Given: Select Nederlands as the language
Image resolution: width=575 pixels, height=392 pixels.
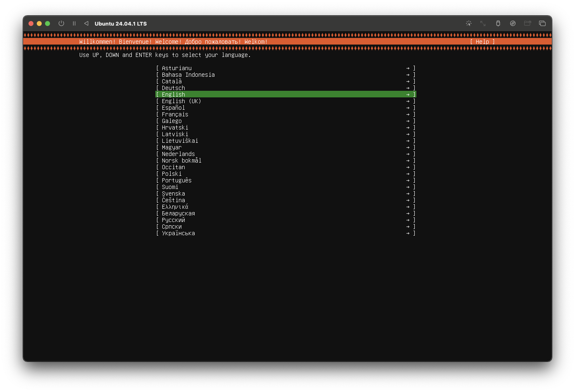Looking at the screenshot, I should click(178, 153).
